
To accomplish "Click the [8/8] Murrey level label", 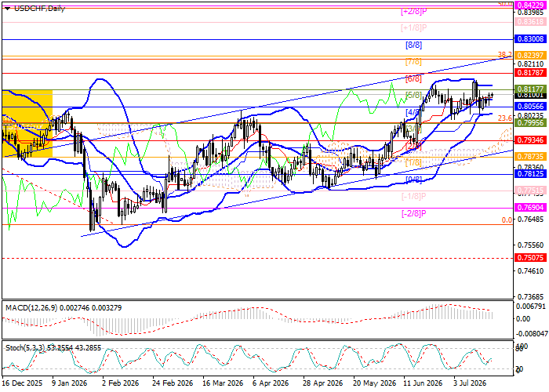I will click(x=413, y=45).
